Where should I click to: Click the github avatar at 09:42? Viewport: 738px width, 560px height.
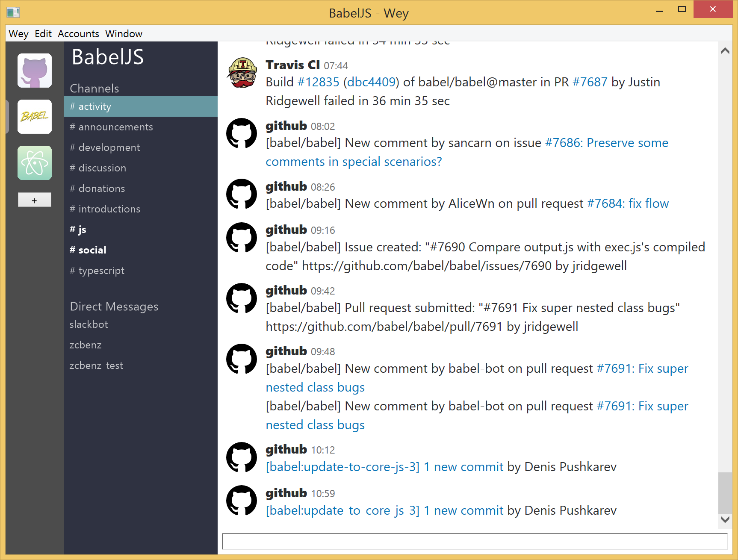coord(242,298)
